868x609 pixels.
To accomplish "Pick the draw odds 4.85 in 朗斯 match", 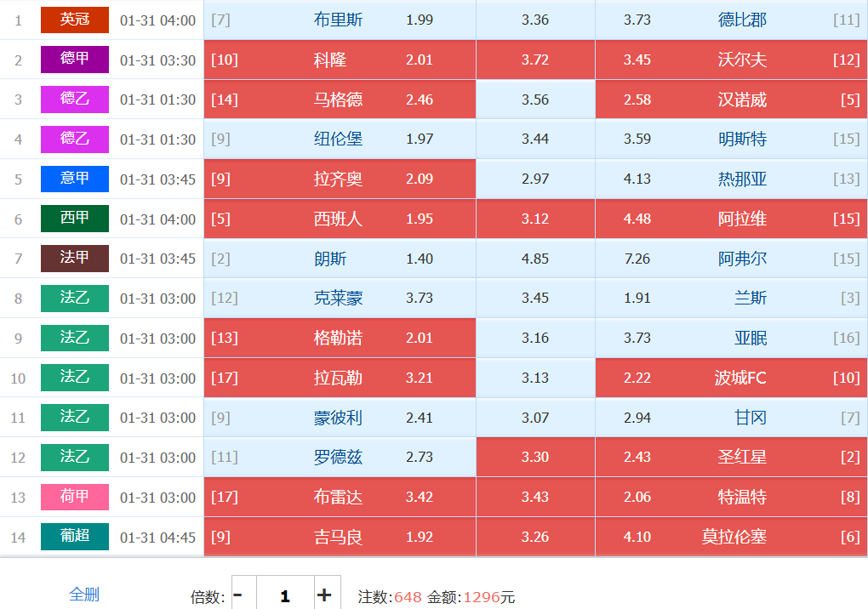I will tap(535, 259).
